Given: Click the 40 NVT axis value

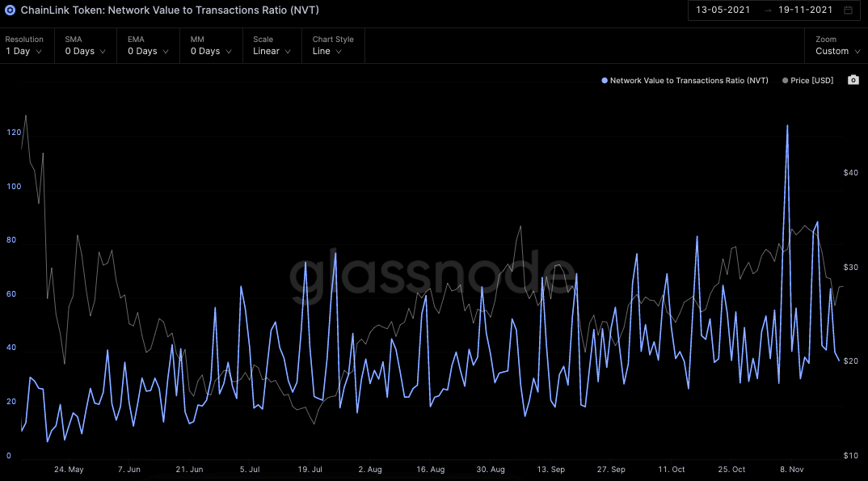Looking at the screenshot, I should click(x=11, y=348).
